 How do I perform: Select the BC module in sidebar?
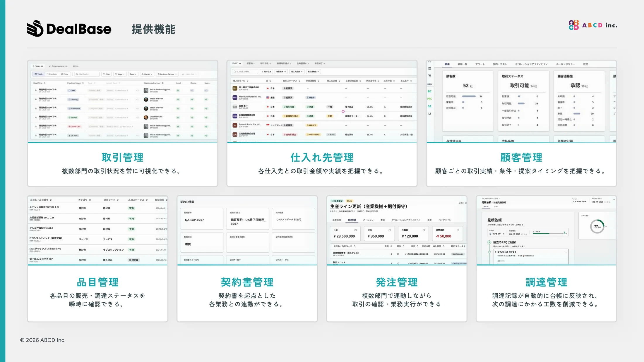(x=429, y=92)
